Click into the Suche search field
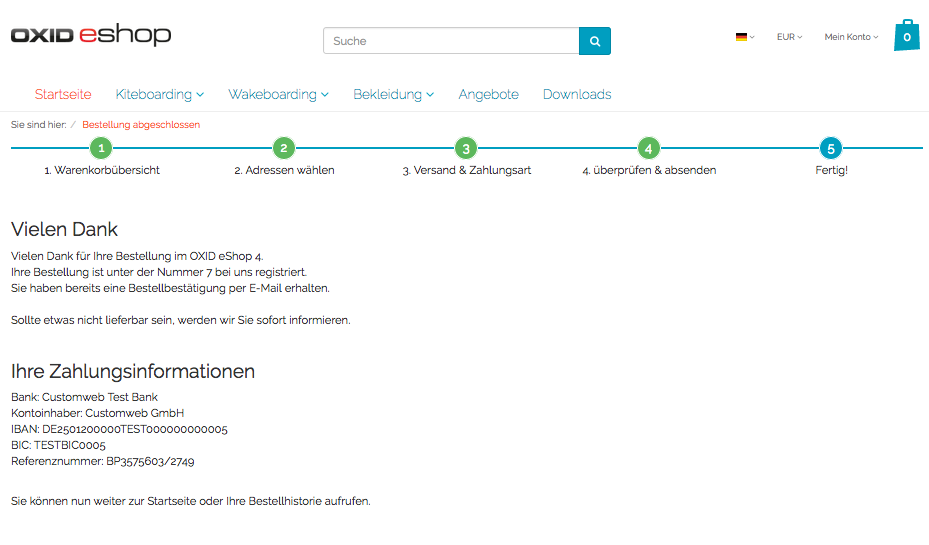The image size is (929, 545). click(x=451, y=41)
